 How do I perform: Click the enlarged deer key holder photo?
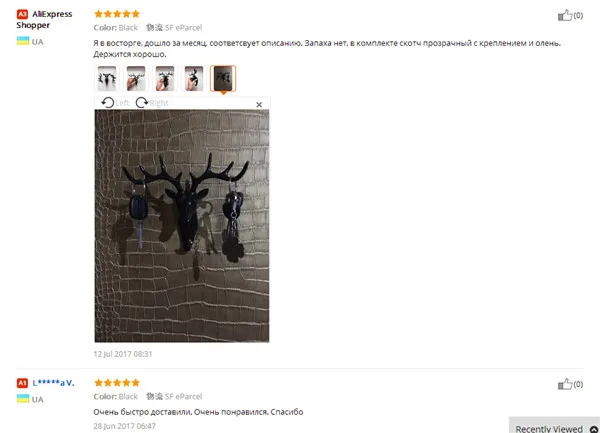(x=182, y=226)
